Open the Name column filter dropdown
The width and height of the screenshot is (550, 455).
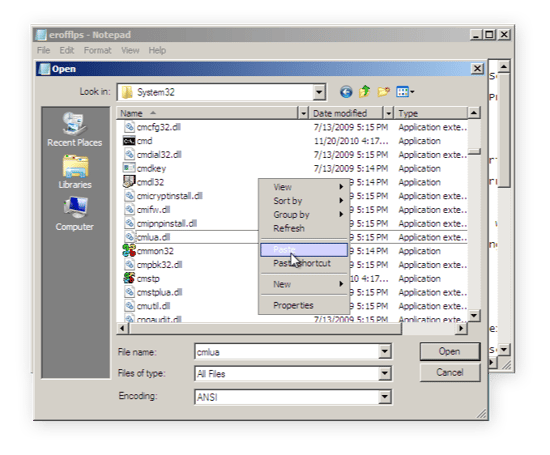click(303, 113)
